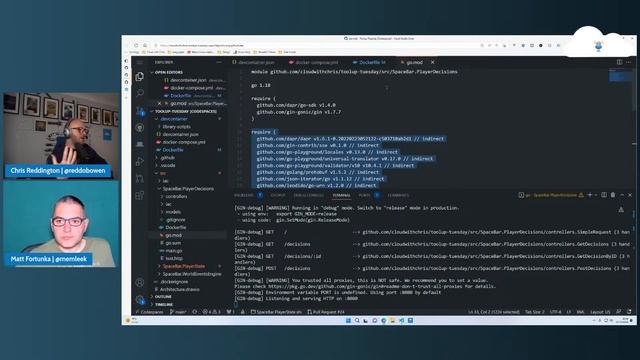Split the terminal panel
The width and height of the screenshot is (640, 360).
(x=604, y=195)
